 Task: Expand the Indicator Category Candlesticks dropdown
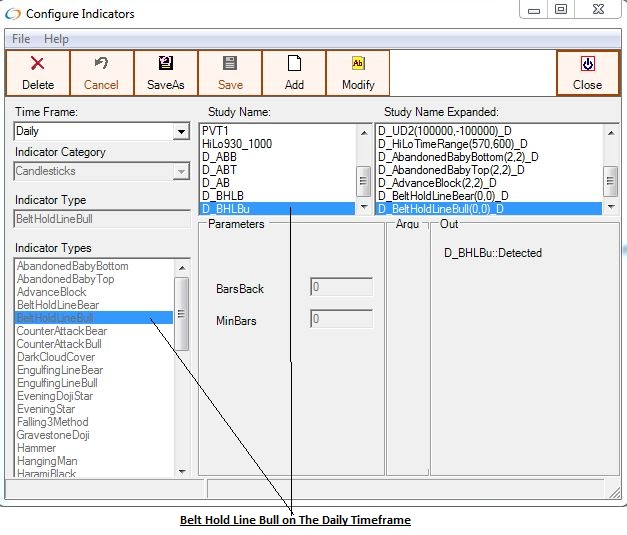pos(181,172)
